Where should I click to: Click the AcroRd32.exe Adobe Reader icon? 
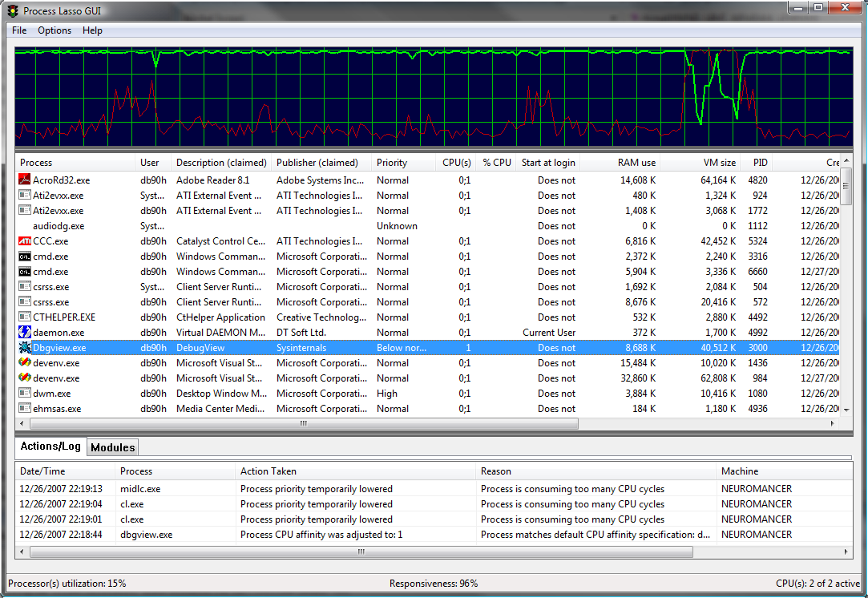point(24,180)
